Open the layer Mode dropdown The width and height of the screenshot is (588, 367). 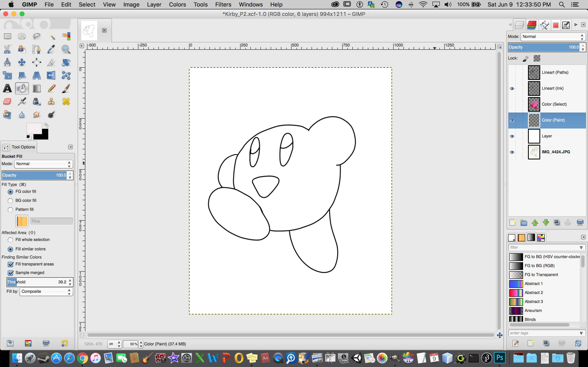click(553, 37)
